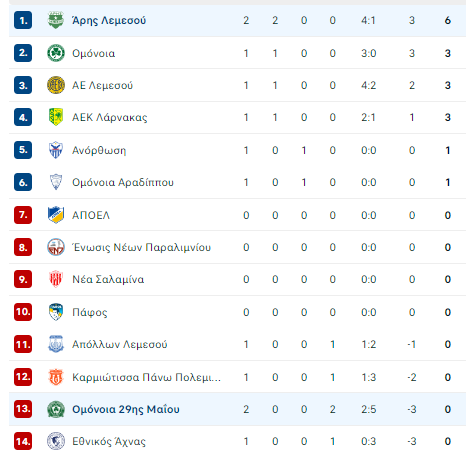Open the Ομόνοια 29ης Μαΐου link
This screenshot has height=457, width=466.
point(126,409)
